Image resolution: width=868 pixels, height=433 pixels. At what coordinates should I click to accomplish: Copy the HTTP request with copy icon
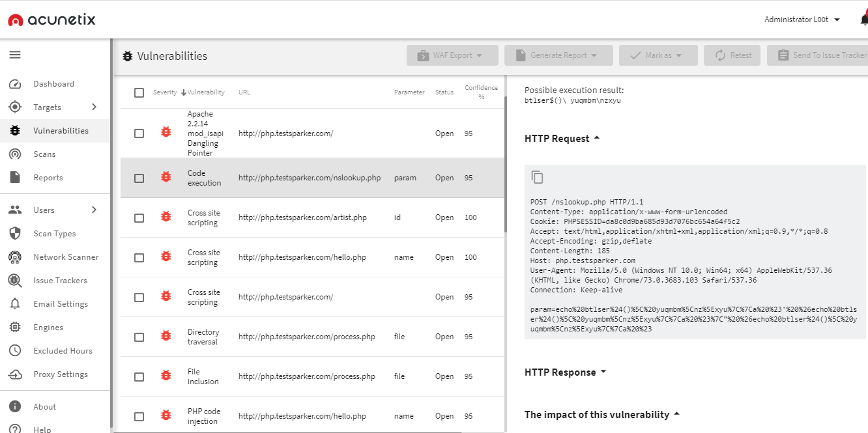coord(537,177)
